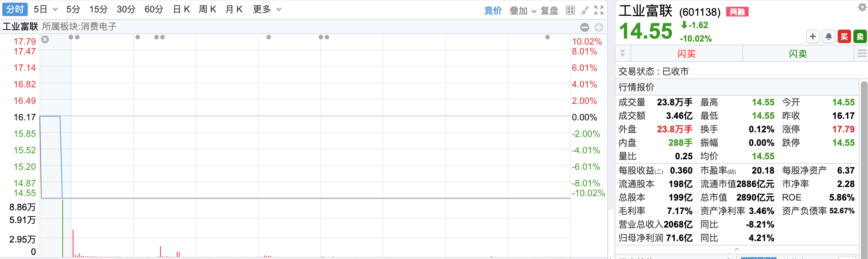
Task: Click the 市盈率 20.18 value
Action: click(763, 171)
